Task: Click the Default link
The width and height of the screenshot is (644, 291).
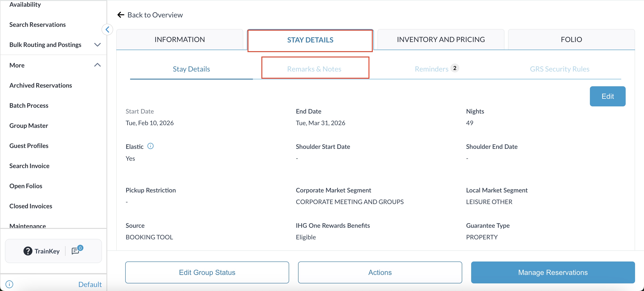Action: click(x=90, y=284)
